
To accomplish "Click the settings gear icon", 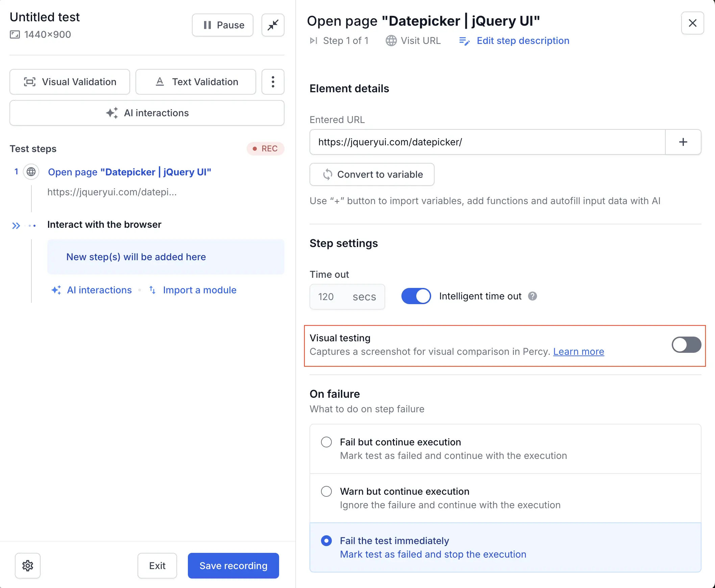I will pos(27,565).
